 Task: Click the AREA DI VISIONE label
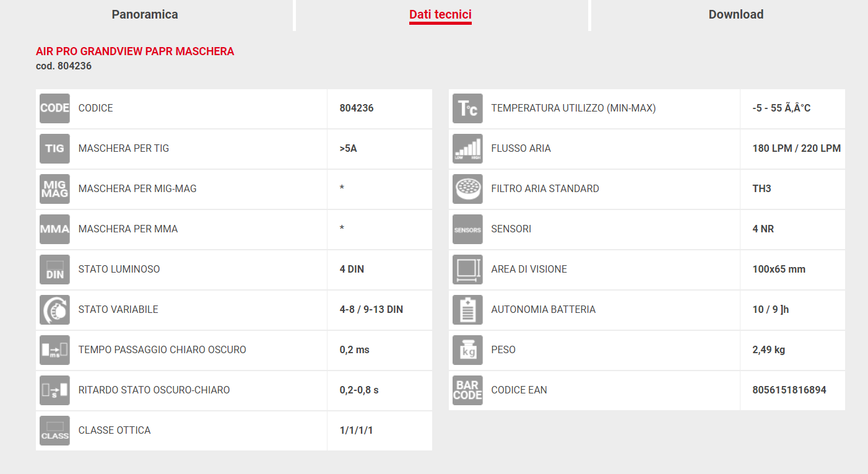[x=529, y=270]
